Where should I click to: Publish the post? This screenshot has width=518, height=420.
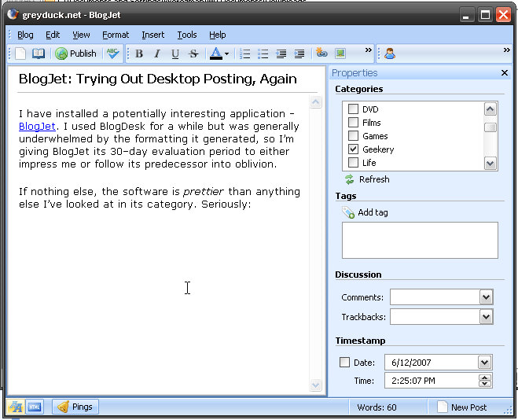(x=75, y=53)
